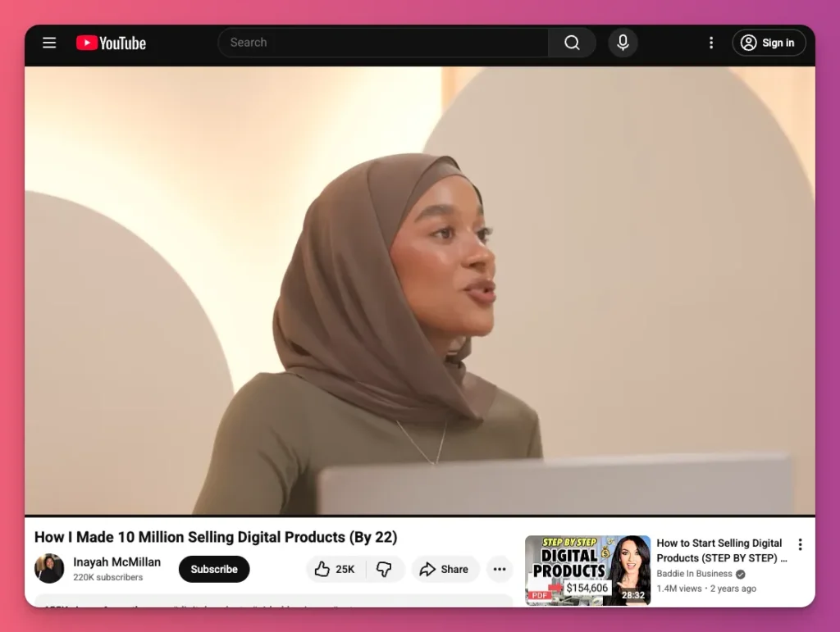Open voice search with the microphone icon
This screenshot has width=840, height=632.
click(x=622, y=42)
